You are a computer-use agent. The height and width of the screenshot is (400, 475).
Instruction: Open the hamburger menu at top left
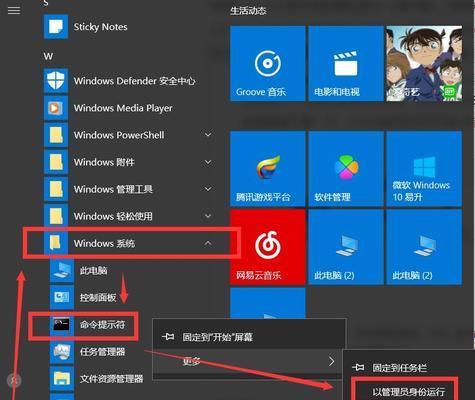click(x=14, y=10)
